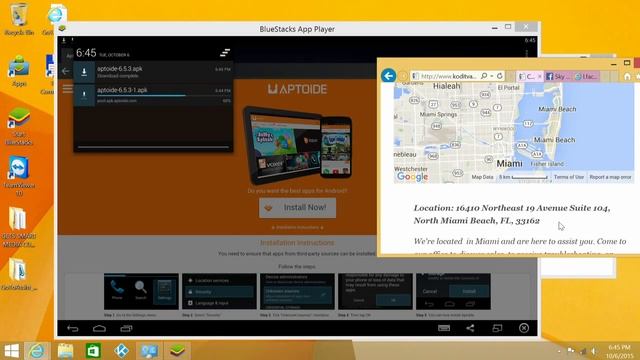Viewport: 640px width, 360px height.
Task: Click the Internet Explorer home icon
Action: pos(627,76)
